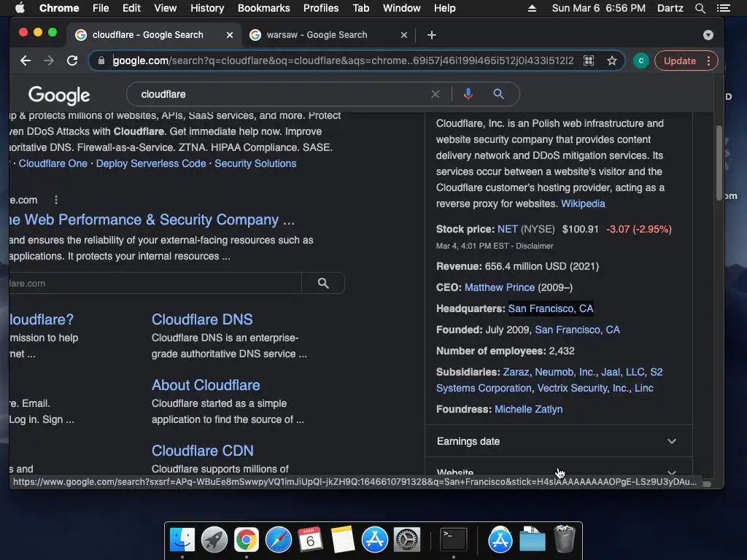Viewport: 747px width, 560px height.
Task: Open the three-dot menu beside result URL
Action: click(56, 200)
